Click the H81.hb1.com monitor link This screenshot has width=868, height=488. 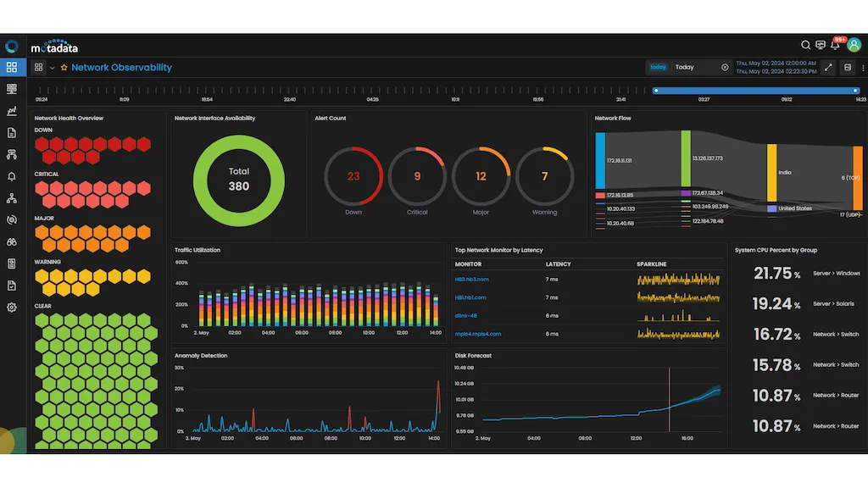(470, 297)
